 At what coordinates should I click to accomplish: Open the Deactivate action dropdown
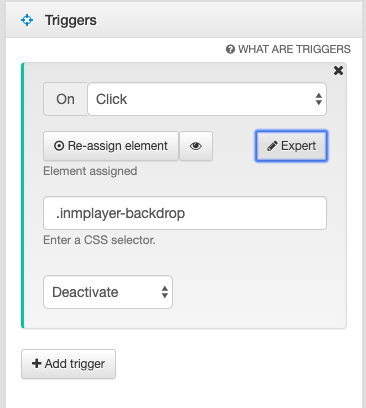108,292
